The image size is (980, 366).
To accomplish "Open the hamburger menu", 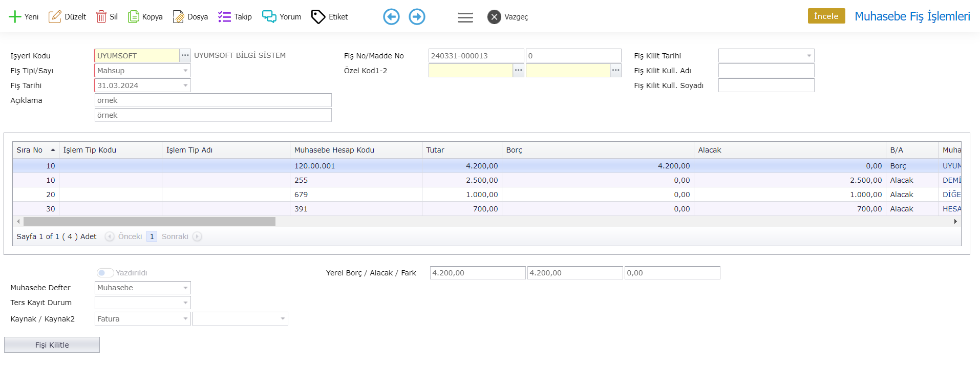I will pos(465,17).
